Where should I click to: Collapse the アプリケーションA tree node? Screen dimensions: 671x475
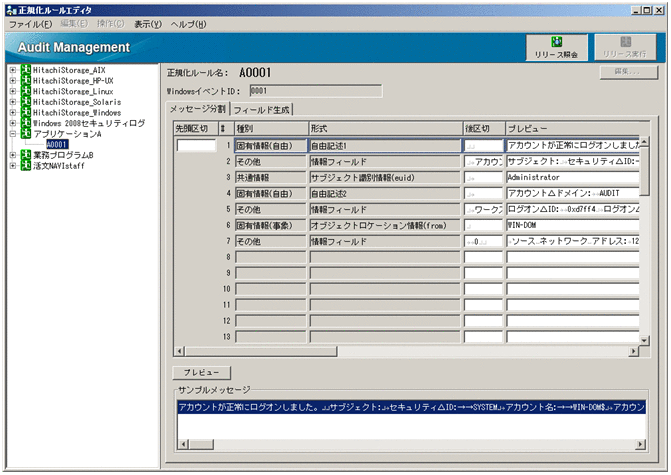12,133
